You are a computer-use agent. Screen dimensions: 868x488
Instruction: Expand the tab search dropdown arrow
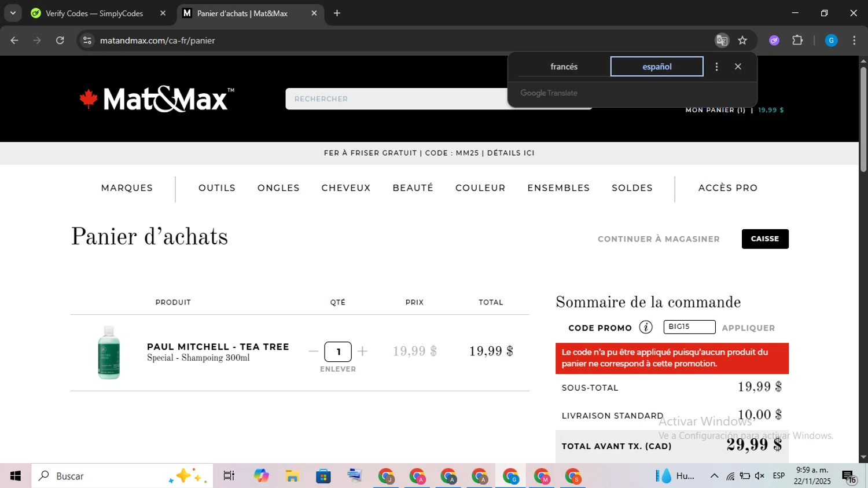13,13
